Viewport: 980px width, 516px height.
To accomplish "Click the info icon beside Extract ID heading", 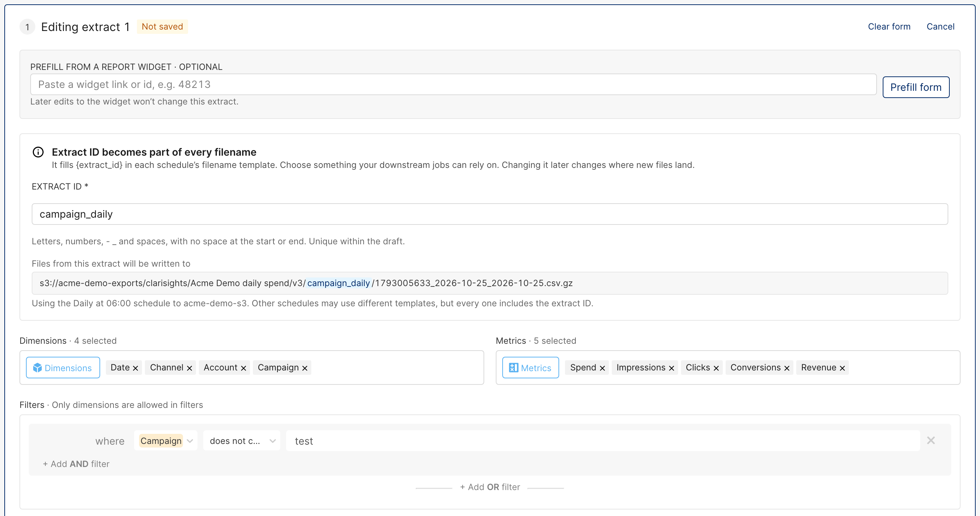I will (38, 152).
